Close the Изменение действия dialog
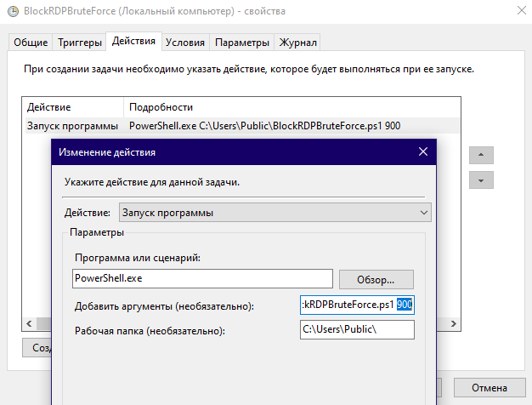532x405 pixels. (423, 151)
